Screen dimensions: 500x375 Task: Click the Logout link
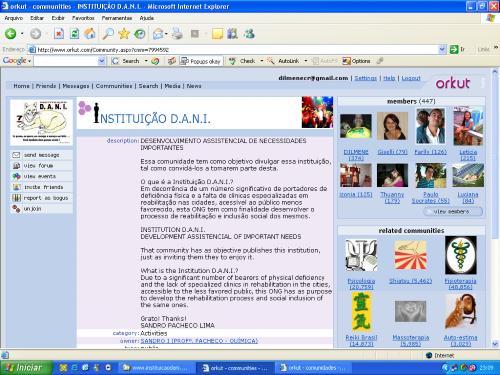pos(411,78)
